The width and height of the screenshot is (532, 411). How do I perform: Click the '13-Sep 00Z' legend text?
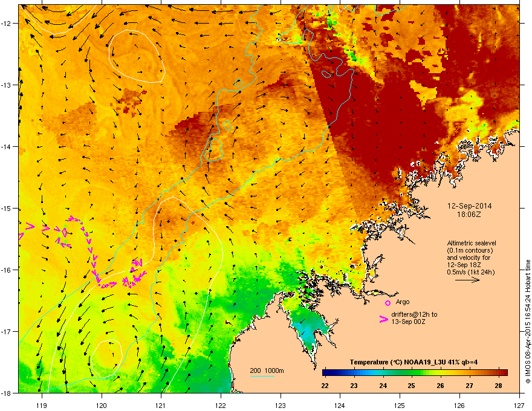click(408, 322)
